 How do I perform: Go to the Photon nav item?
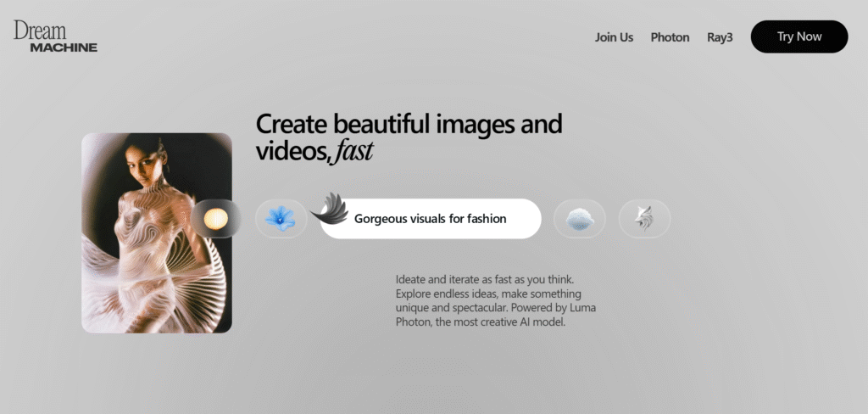coord(670,37)
